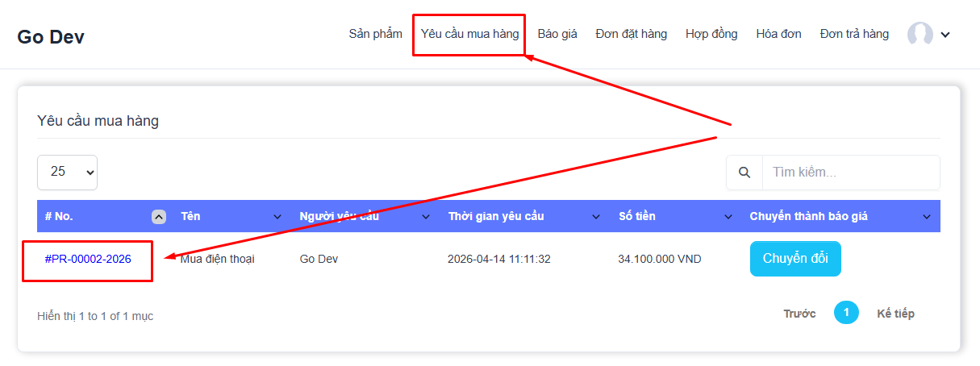This screenshot has height=366, width=980.
Task: Click the user avatar icon
Action: (920, 34)
